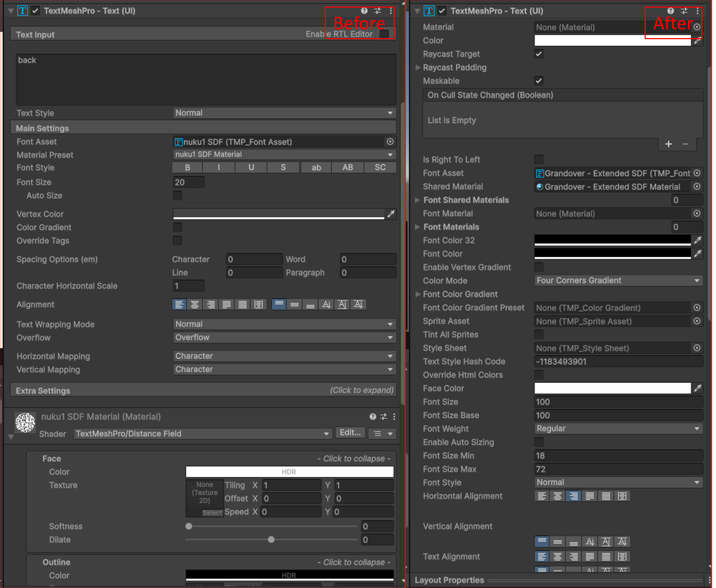The image size is (716, 588).
Task: Click right align icon in Before panel Alignment row
Action: coord(210,304)
